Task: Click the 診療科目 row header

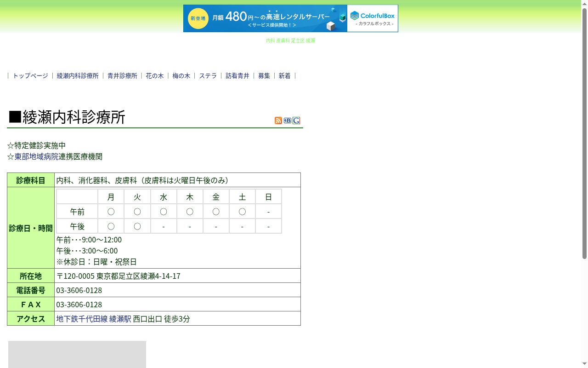Action: (31, 180)
